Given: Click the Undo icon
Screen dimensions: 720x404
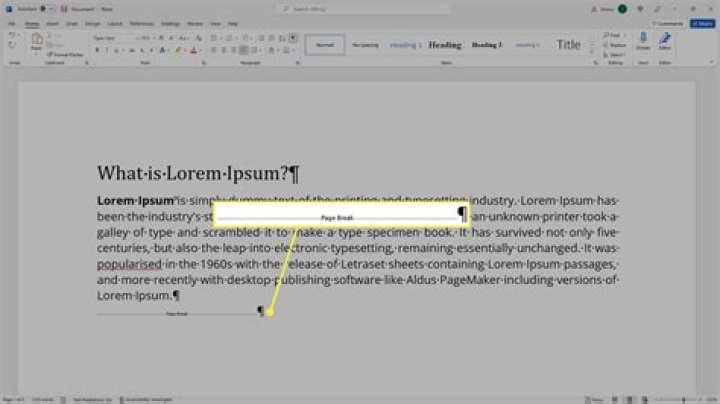Looking at the screenshot, I should tap(12, 35).
